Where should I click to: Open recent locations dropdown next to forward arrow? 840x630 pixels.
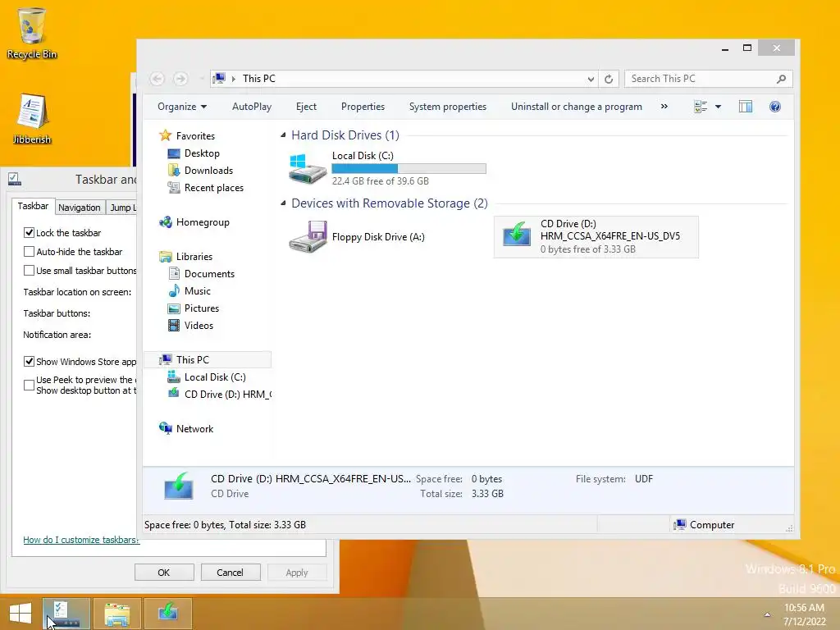coord(202,79)
